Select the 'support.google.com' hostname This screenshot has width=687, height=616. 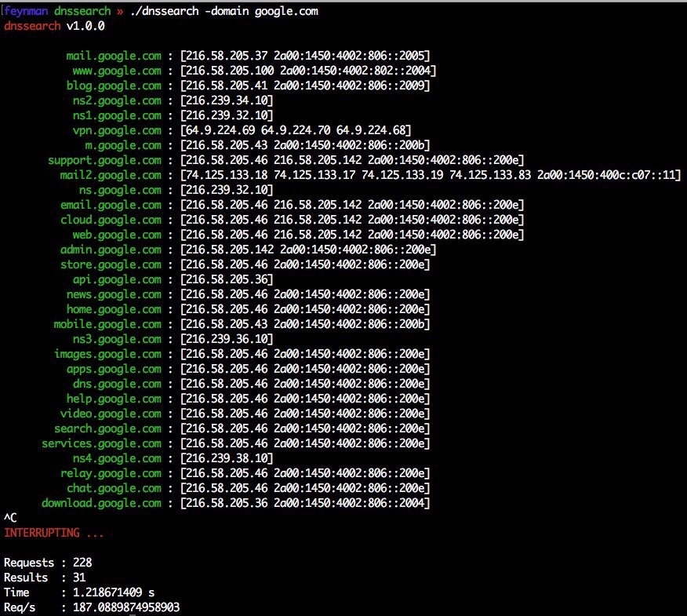tap(104, 160)
